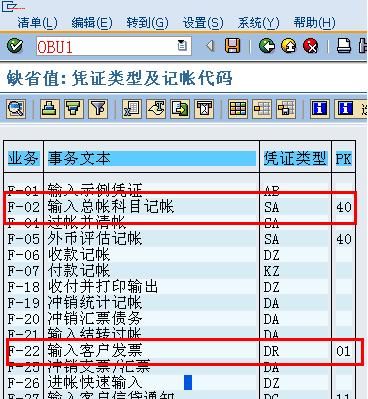Select the F-18 transaction cell
The height and width of the screenshot is (399, 368).
[x=23, y=287]
